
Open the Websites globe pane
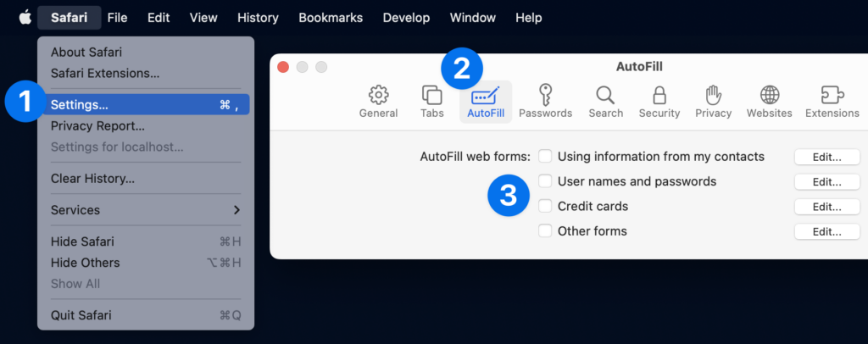click(x=769, y=102)
